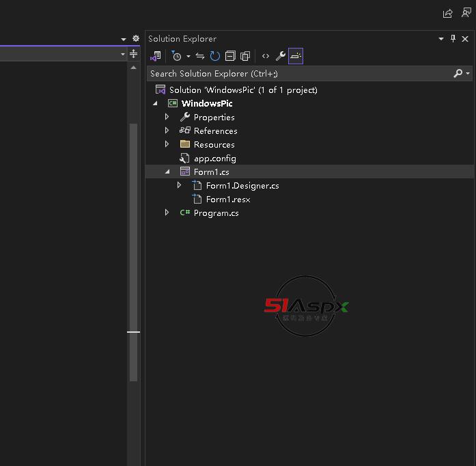Toggle Auto Hide pin on Solution Explorer
476x466 pixels.
click(x=453, y=39)
